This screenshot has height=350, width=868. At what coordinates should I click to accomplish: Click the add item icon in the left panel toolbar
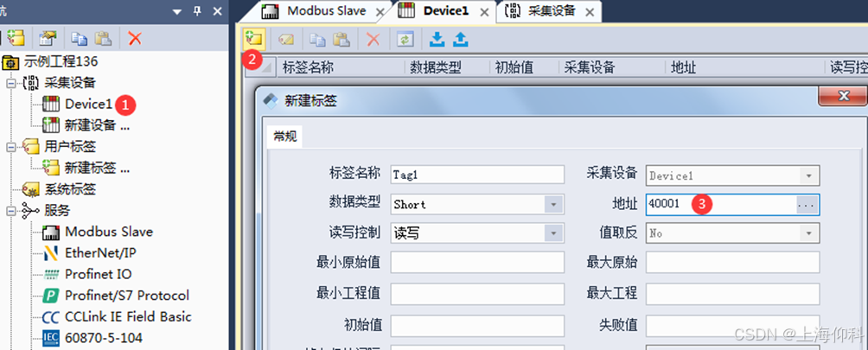16,38
